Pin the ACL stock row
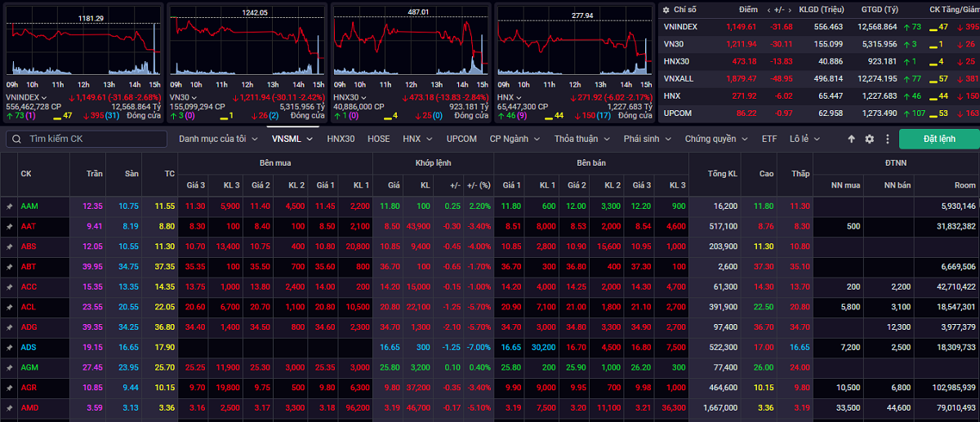The width and height of the screenshot is (980, 422). pyautogui.click(x=9, y=306)
